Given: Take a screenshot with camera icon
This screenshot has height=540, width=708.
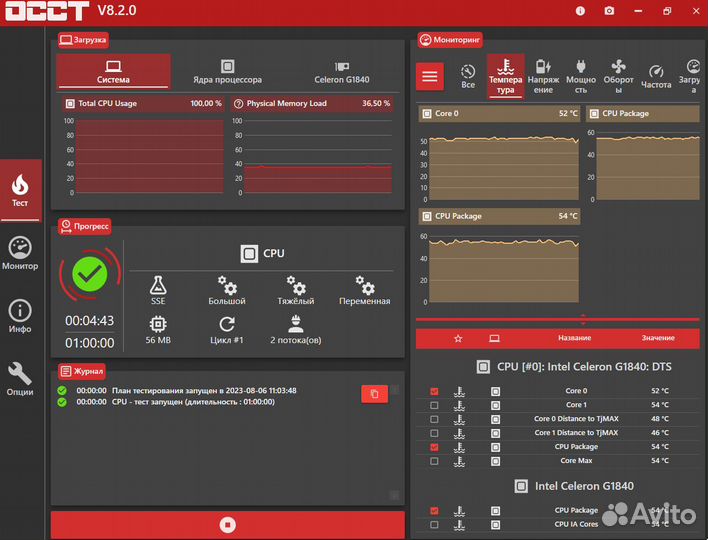Looking at the screenshot, I should 609,11.
